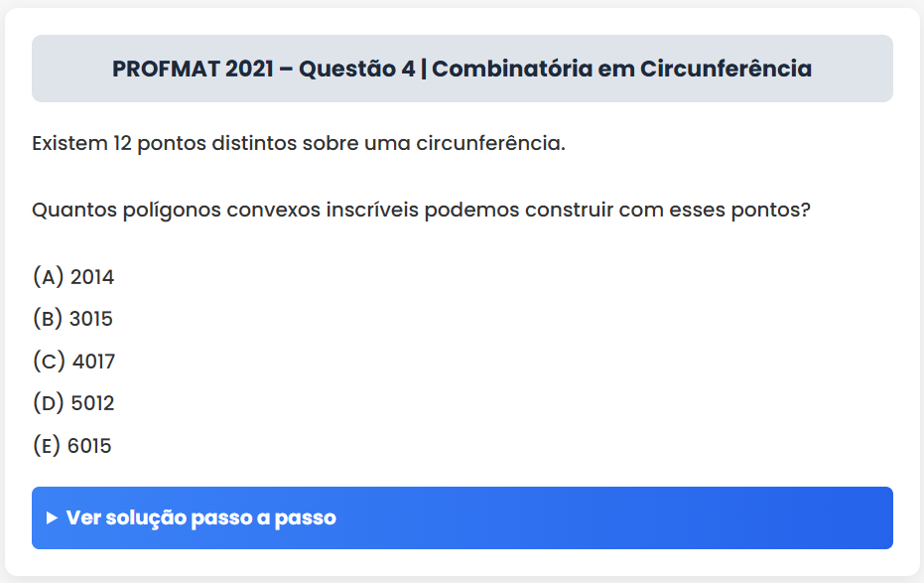Click the triangle arrow beside "Ver solução"
The height and width of the screenshot is (583, 924).
[x=52, y=518]
